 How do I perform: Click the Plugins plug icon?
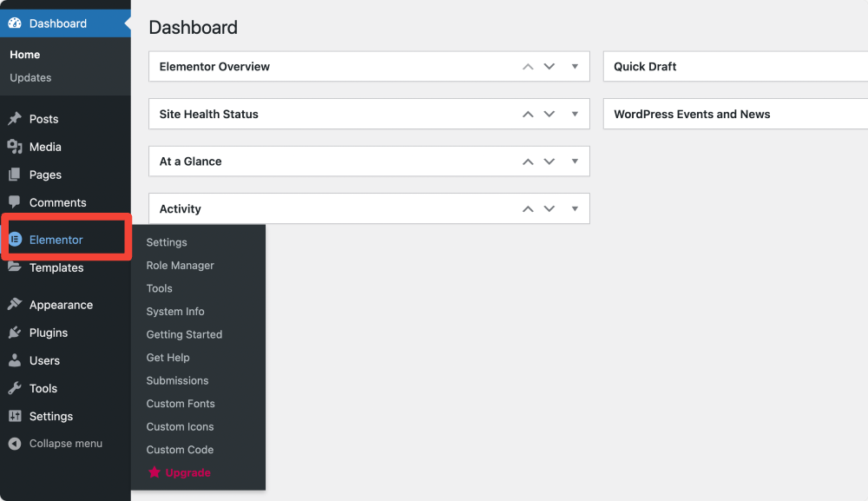15,333
